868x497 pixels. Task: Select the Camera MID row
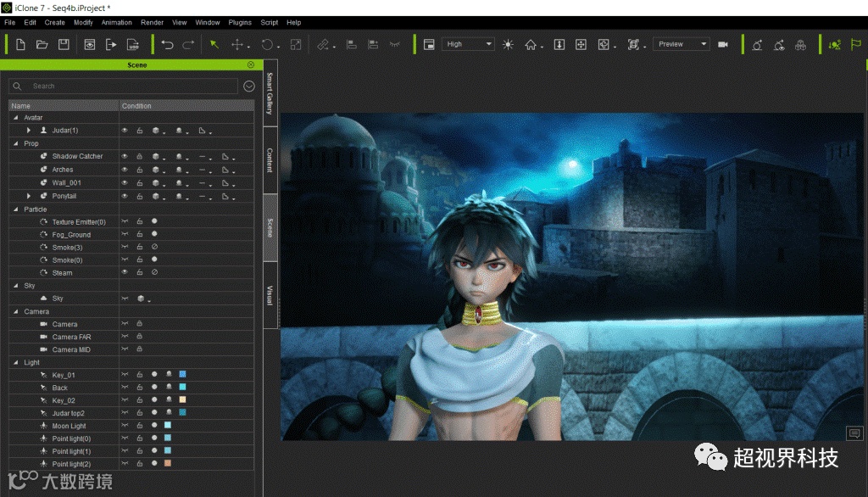click(131, 349)
